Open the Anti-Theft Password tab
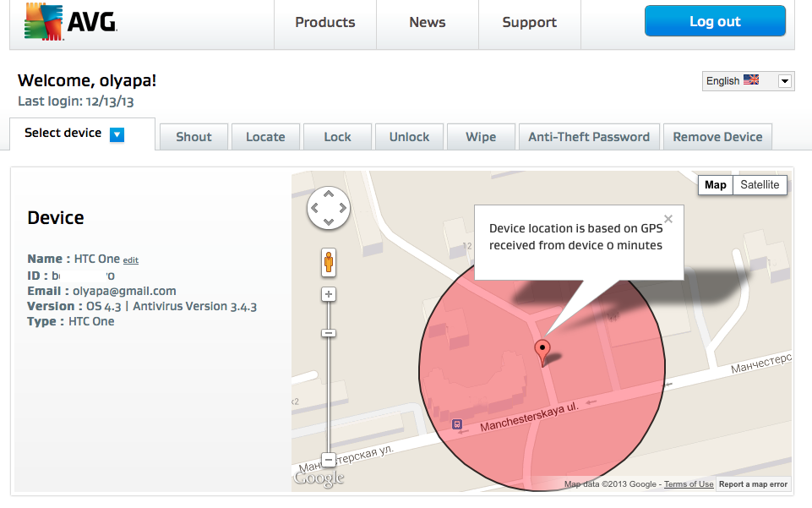This screenshot has height=508, width=812. pos(589,137)
